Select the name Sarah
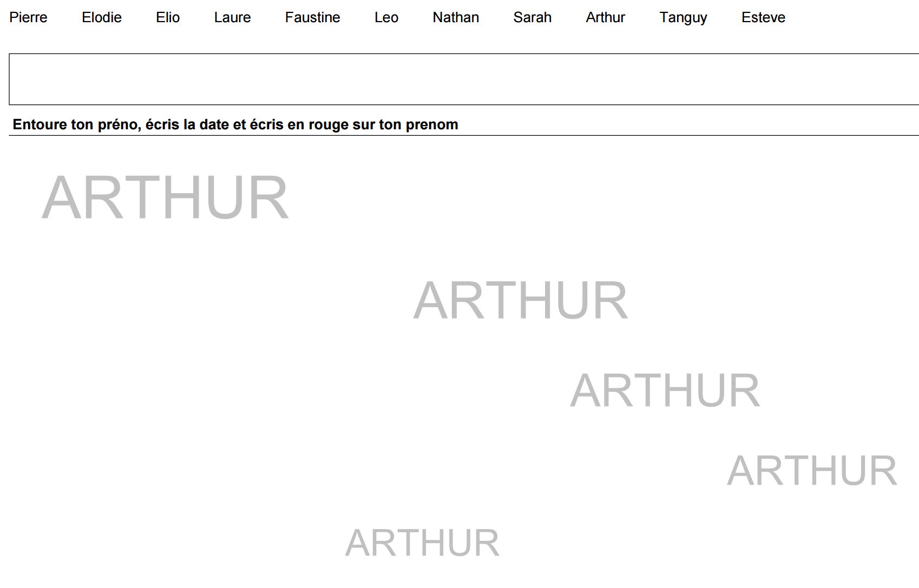The width and height of the screenshot is (919, 588). point(532,17)
